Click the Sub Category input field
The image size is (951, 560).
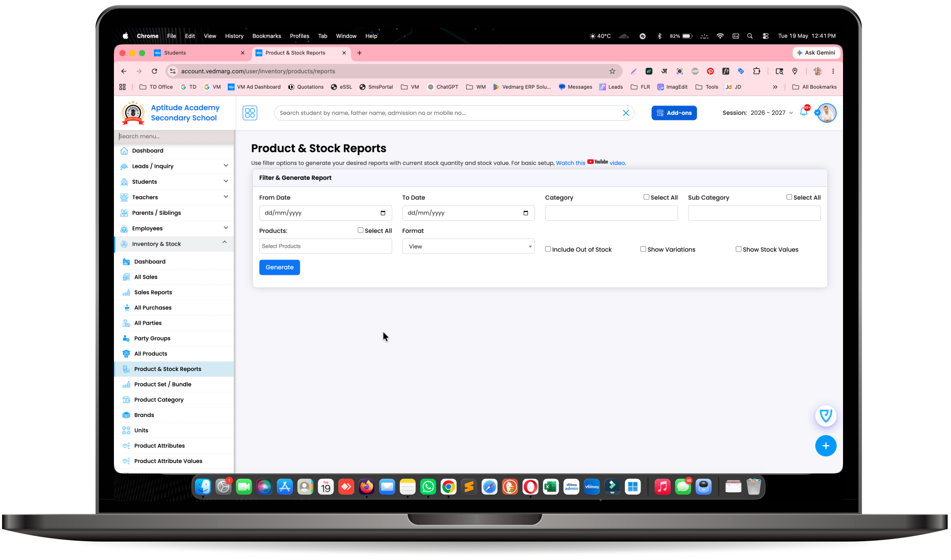(x=754, y=213)
